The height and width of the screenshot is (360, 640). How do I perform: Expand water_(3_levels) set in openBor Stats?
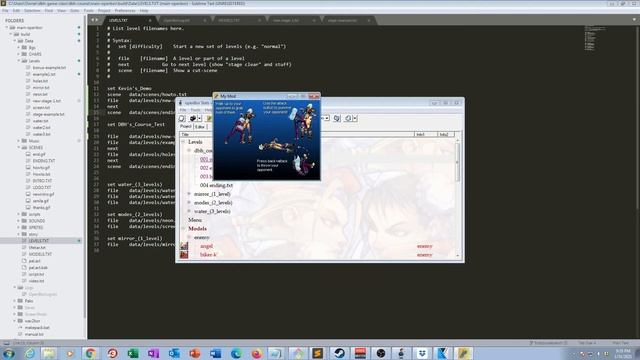pyautogui.click(x=189, y=211)
